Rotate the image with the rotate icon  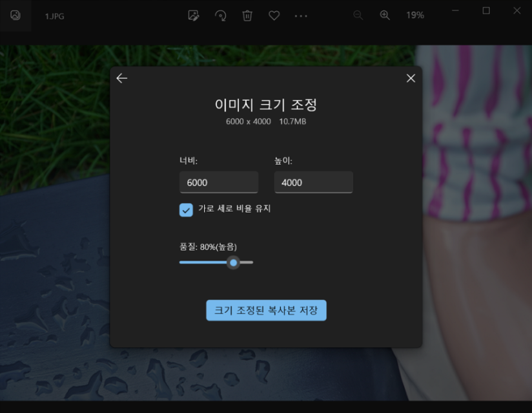[221, 16]
